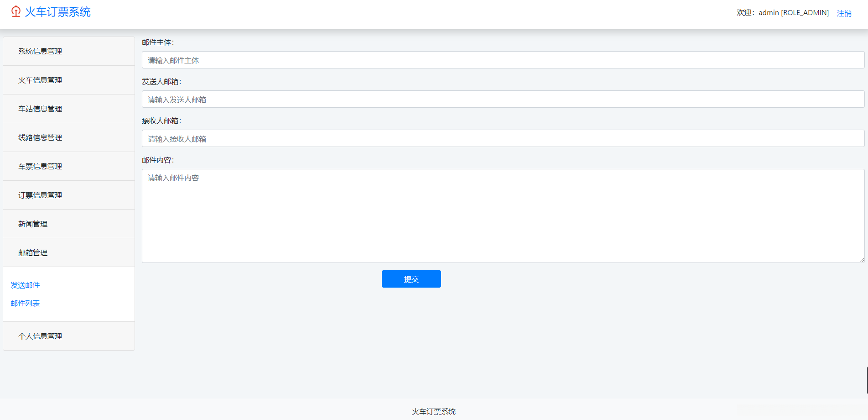Click the 邮件内容: field label
The image size is (868, 420).
click(x=158, y=160)
